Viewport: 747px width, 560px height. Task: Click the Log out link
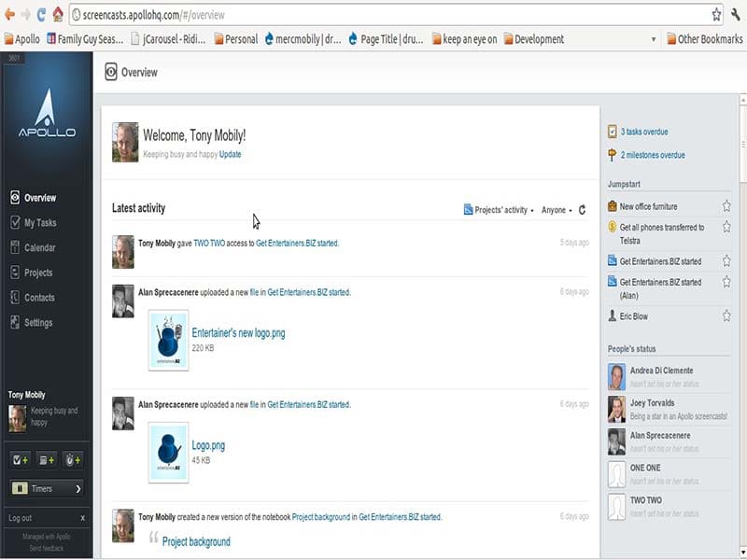[20, 518]
